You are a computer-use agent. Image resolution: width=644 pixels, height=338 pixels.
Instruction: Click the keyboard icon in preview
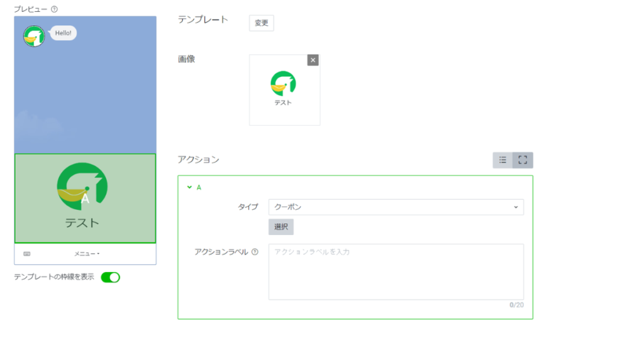[x=26, y=254]
